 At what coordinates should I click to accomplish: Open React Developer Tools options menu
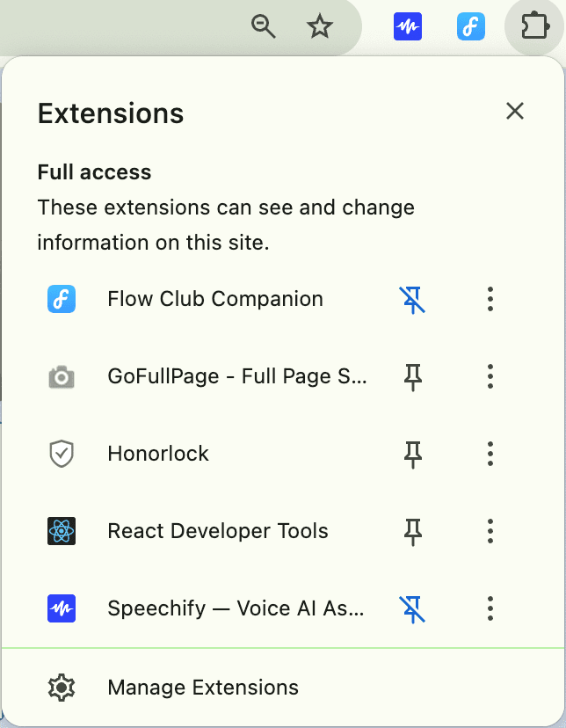tap(490, 531)
